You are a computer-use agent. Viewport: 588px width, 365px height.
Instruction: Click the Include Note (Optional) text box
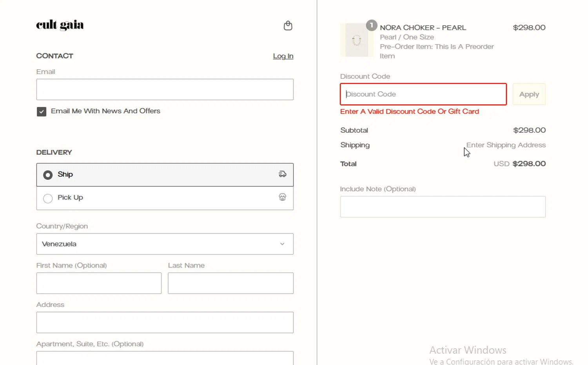(x=443, y=207)
